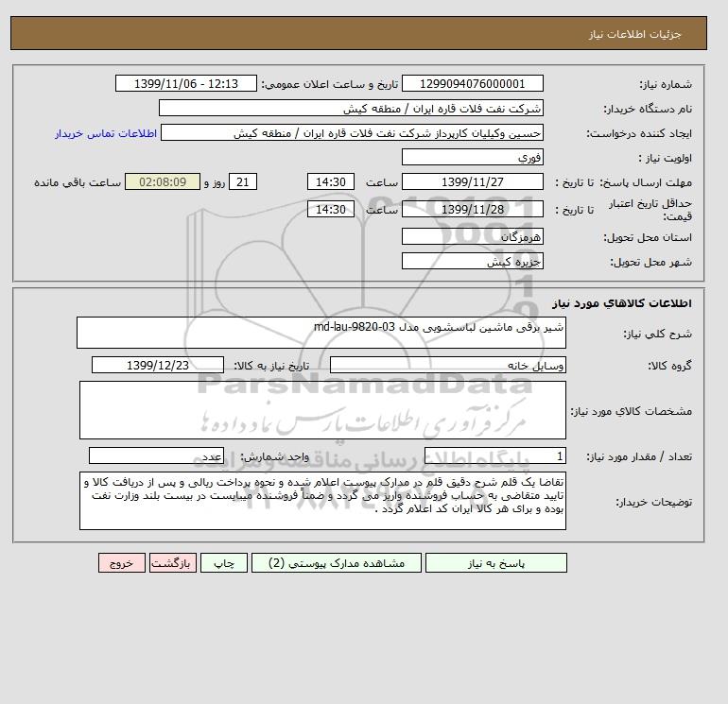Click the مهلت ارسال پاسخ label
Viewport: 728px width, 704px height.
[x=647, y=182]
